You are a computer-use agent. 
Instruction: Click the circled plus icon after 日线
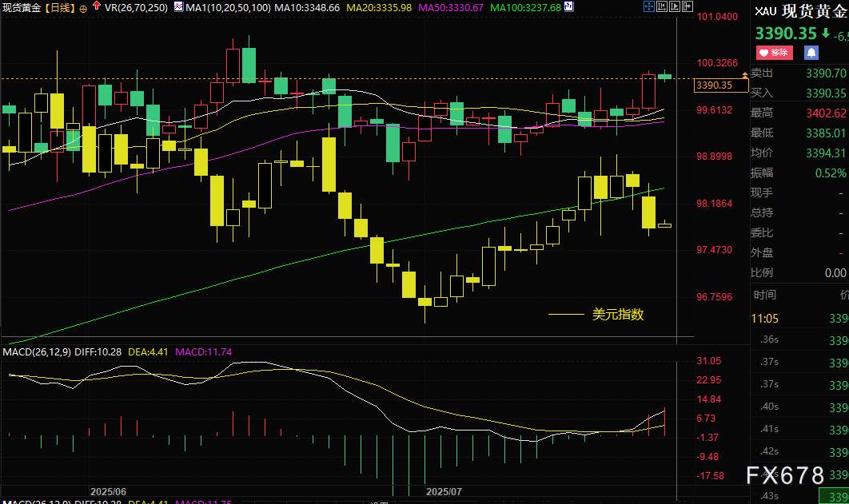coord(83,8)
